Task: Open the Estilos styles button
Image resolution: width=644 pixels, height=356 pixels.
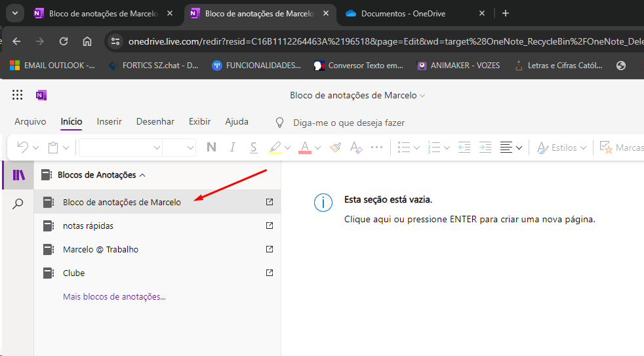Action: (561, 148)
